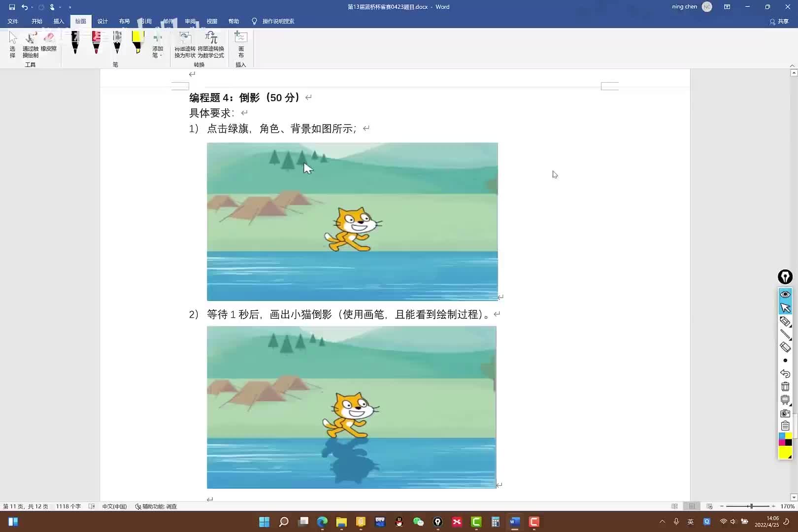This screenshot has width=798, height=532.
Task: Click the first cat scene image
Action: point(352,222)
